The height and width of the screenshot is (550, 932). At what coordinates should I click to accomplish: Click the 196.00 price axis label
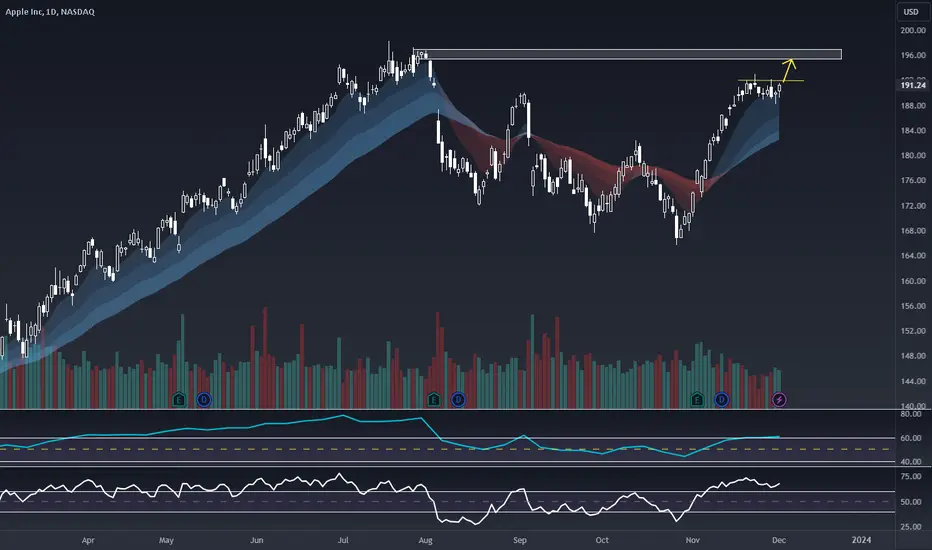[913, 55]
